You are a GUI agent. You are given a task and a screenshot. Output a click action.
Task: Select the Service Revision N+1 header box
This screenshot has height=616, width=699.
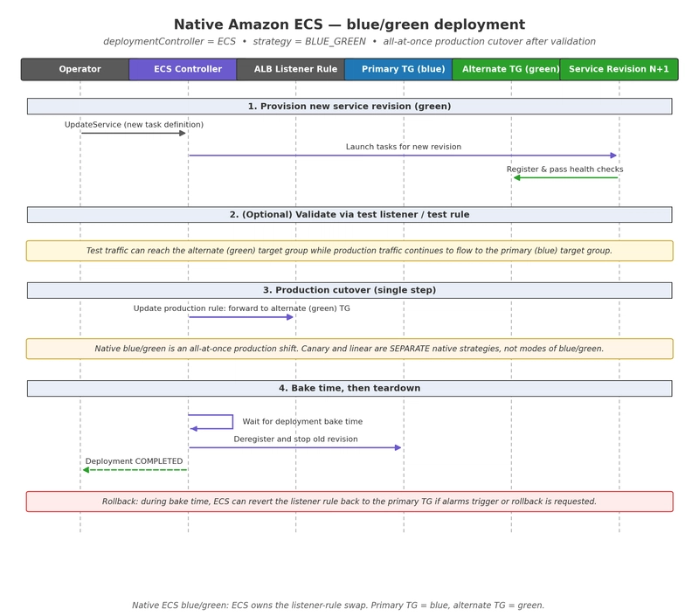pyautogui.click(x=619, y=69)
